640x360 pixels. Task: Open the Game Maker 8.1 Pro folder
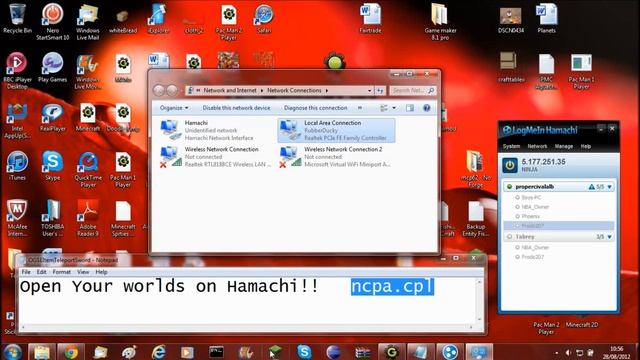pyautogui.click(x=440, y=21)
